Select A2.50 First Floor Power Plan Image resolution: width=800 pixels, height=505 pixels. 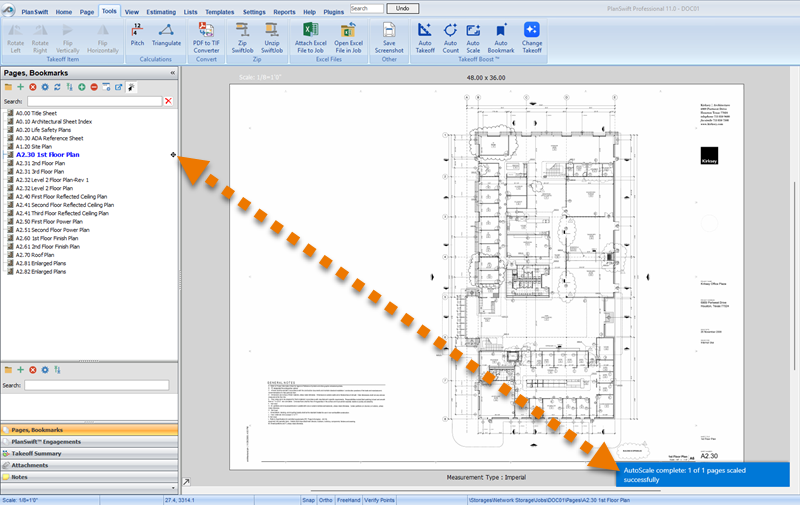[x=49, y=222]
